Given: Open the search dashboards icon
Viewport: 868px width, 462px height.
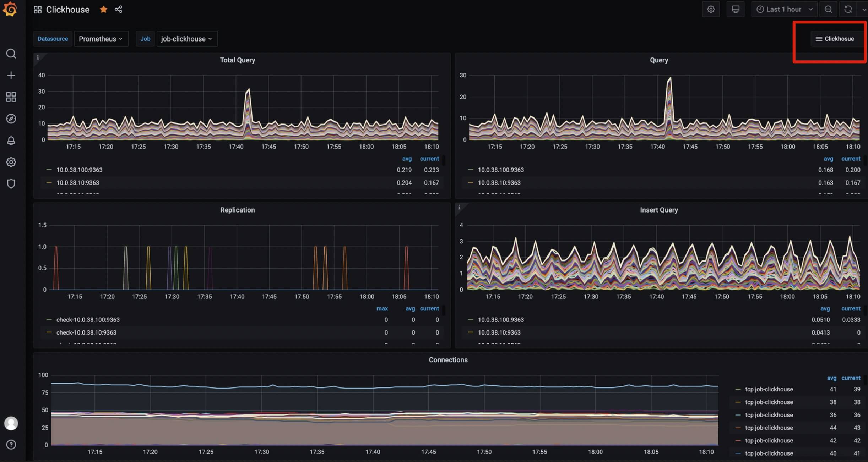Looking at the screenshot, I should point(11,54).
